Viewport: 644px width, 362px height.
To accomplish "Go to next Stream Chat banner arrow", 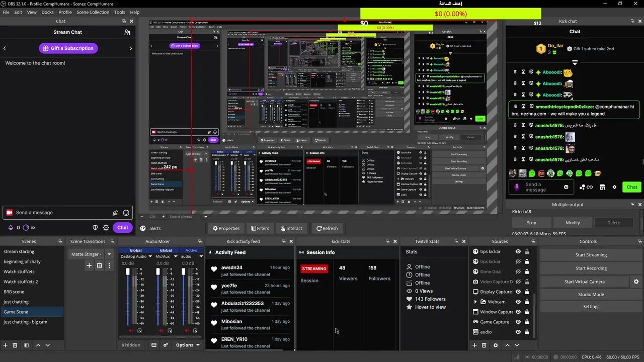I will (x=131, y=48).
